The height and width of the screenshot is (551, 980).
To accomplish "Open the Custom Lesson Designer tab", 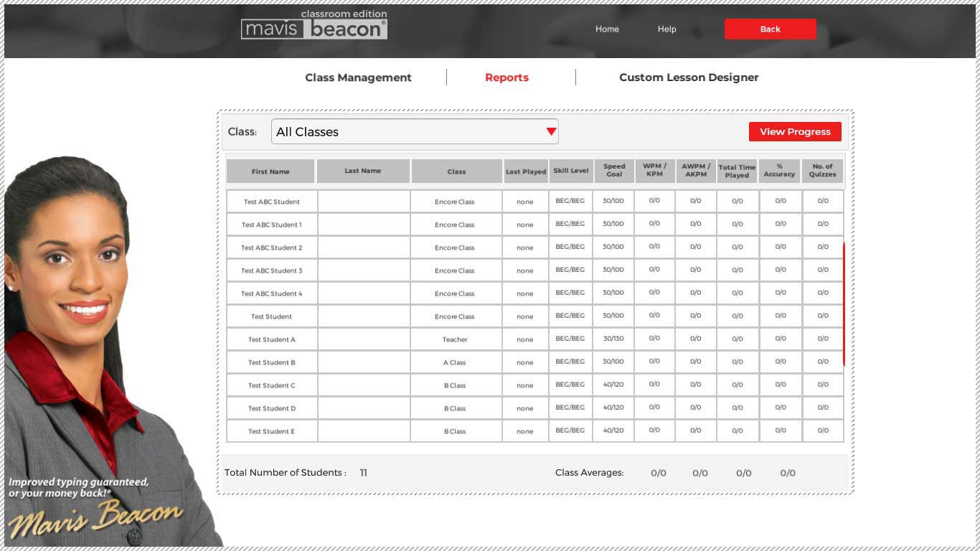I will pyautogui.click(x=689, y=77).
